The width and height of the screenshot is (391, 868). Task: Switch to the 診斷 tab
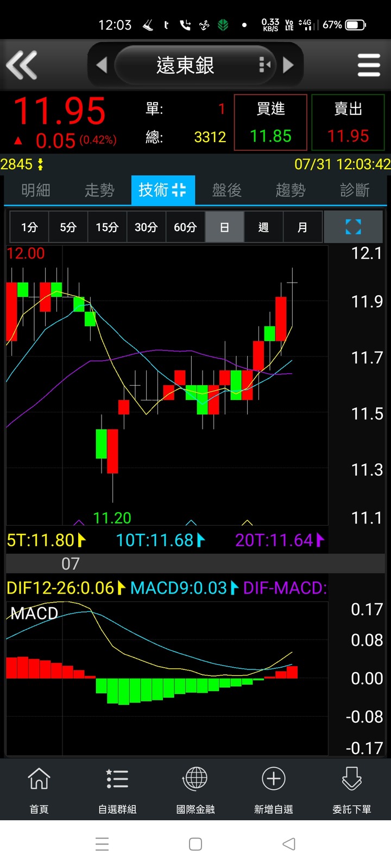pos(355,190)
